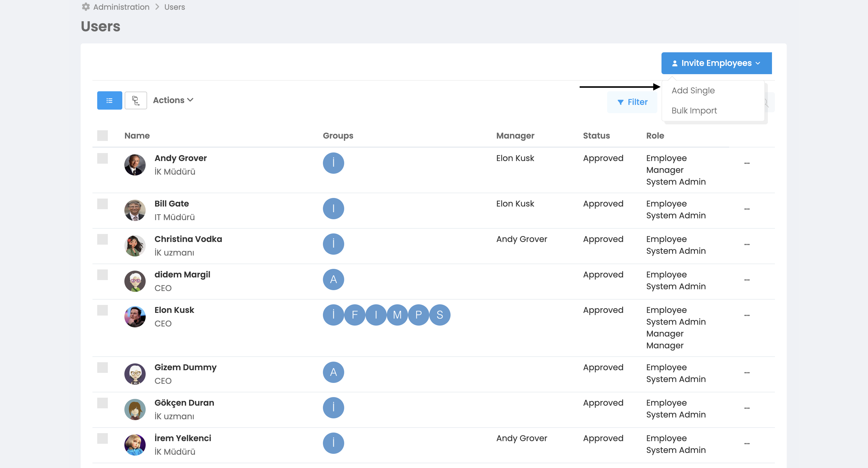Open three-dot menu for Elon Kusk
868x468 pixels.
pyautogui.click(x=747, y=315)
